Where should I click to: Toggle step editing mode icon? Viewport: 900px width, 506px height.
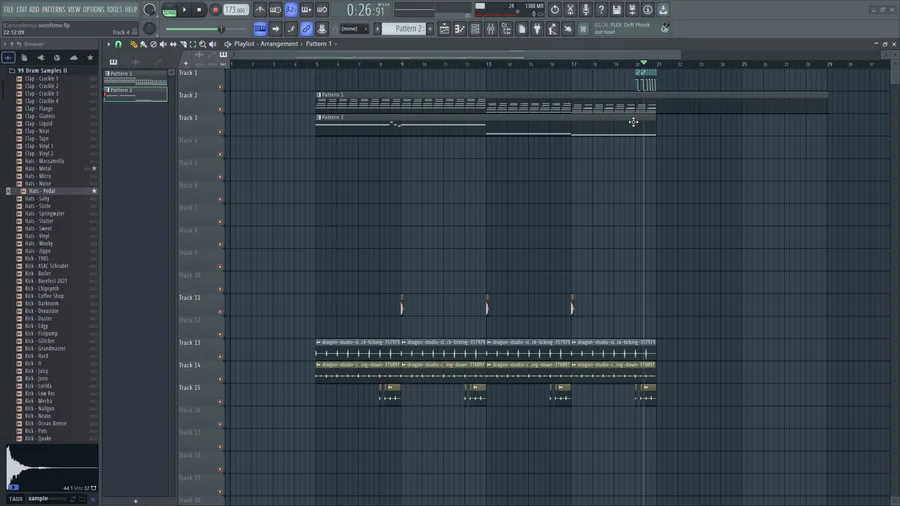point(291,29)
